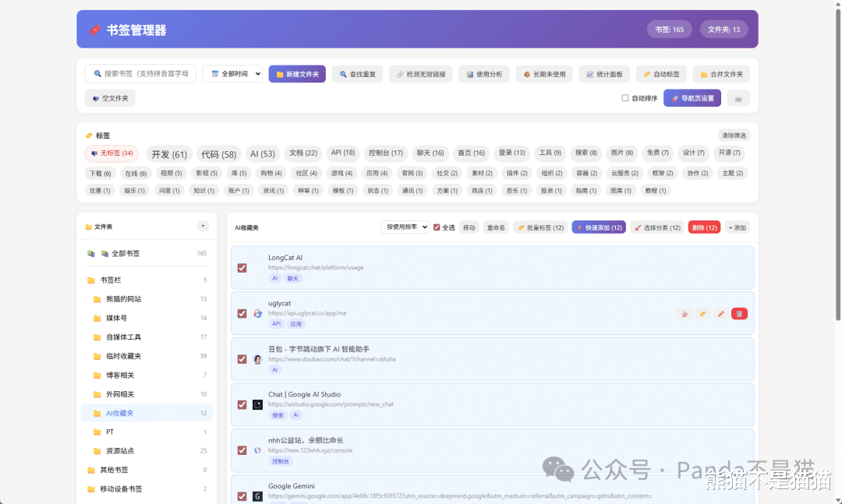Open the 移动设备书签 folder

147,489
